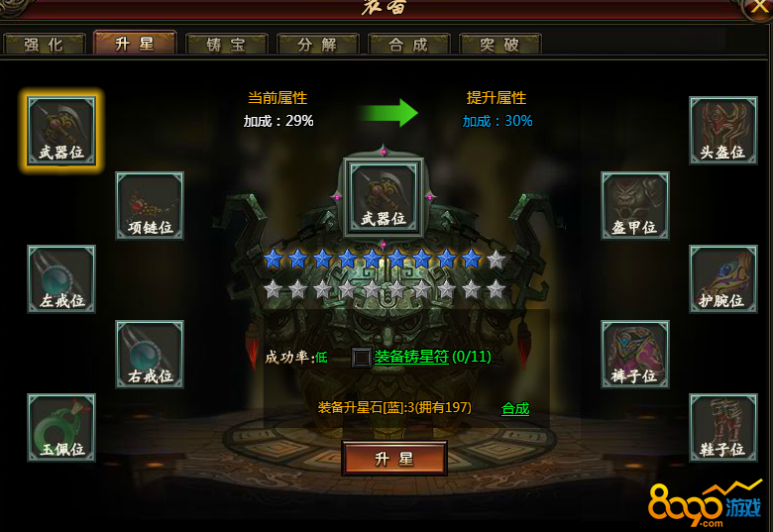
Task: Select the 鞋子位 shoes slot
Action: point(723,428)
